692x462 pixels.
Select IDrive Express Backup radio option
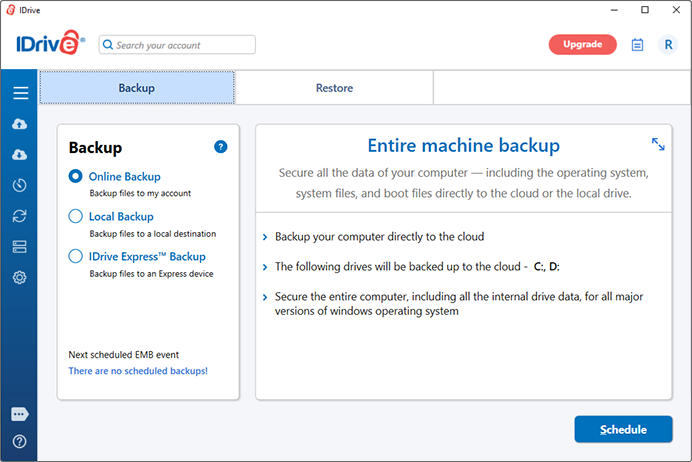pos(76,257)
